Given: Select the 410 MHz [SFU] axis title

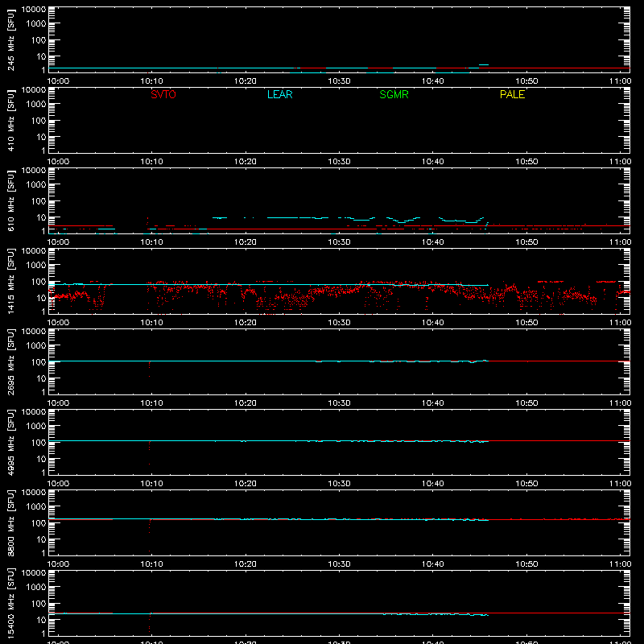Looking at the screenshot, I should point(11,121).
